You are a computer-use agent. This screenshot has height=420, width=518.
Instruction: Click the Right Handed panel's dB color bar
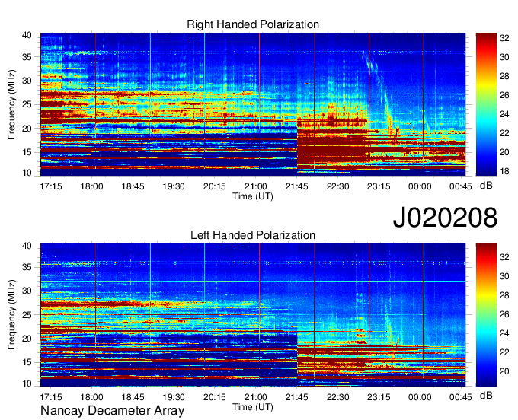click(486, 104)
